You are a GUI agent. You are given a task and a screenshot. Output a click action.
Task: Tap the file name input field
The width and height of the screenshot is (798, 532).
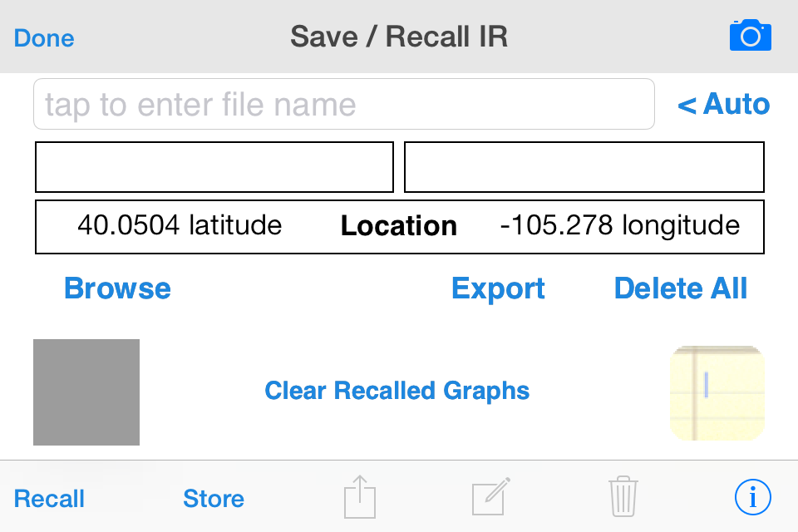[x=344, y=104]
